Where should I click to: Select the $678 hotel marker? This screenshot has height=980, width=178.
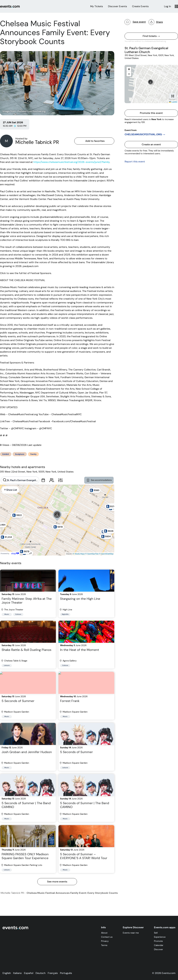(x=25, y=551)
